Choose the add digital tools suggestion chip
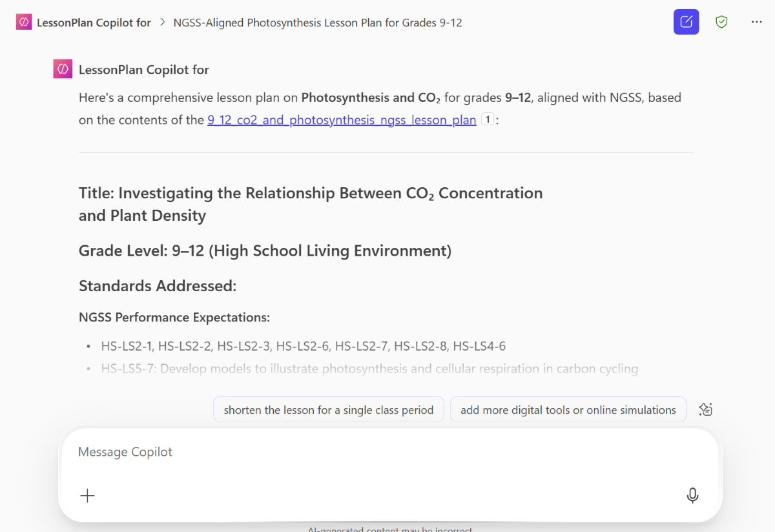 [568, 409]
